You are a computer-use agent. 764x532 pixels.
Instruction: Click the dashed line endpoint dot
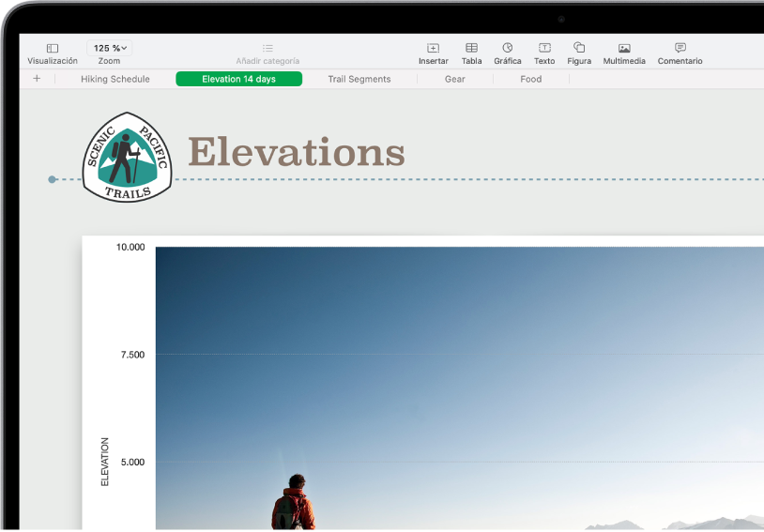pos(53,180)
